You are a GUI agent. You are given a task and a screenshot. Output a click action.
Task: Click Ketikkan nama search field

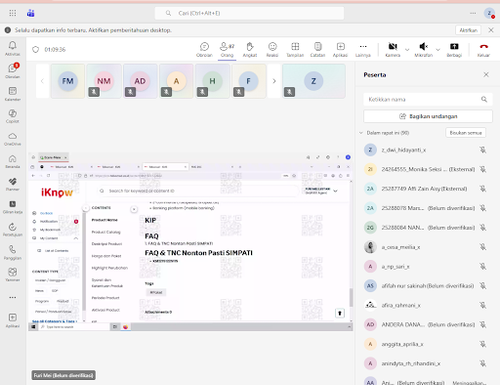coord(428,99)
